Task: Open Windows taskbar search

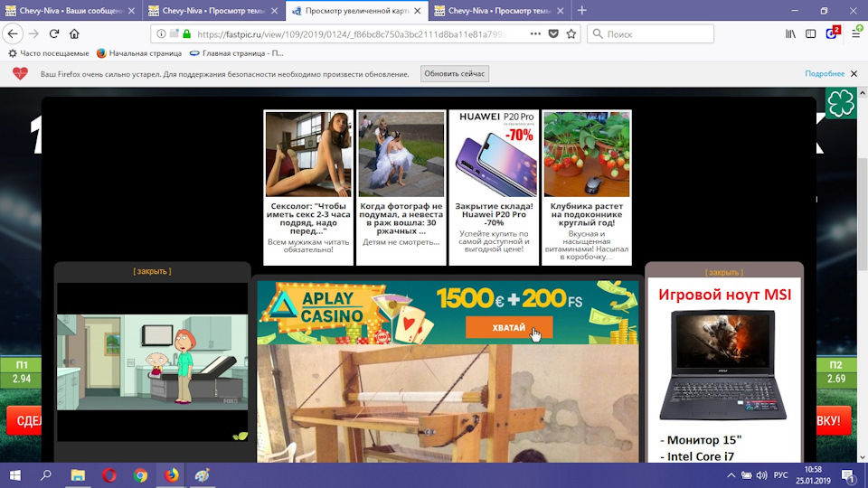Action: 46,475
